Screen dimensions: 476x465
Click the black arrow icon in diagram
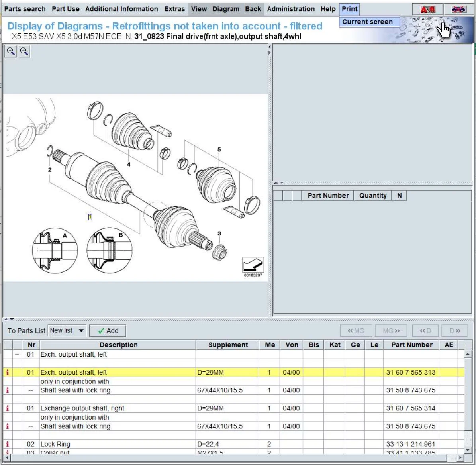[x=253, y=265]
